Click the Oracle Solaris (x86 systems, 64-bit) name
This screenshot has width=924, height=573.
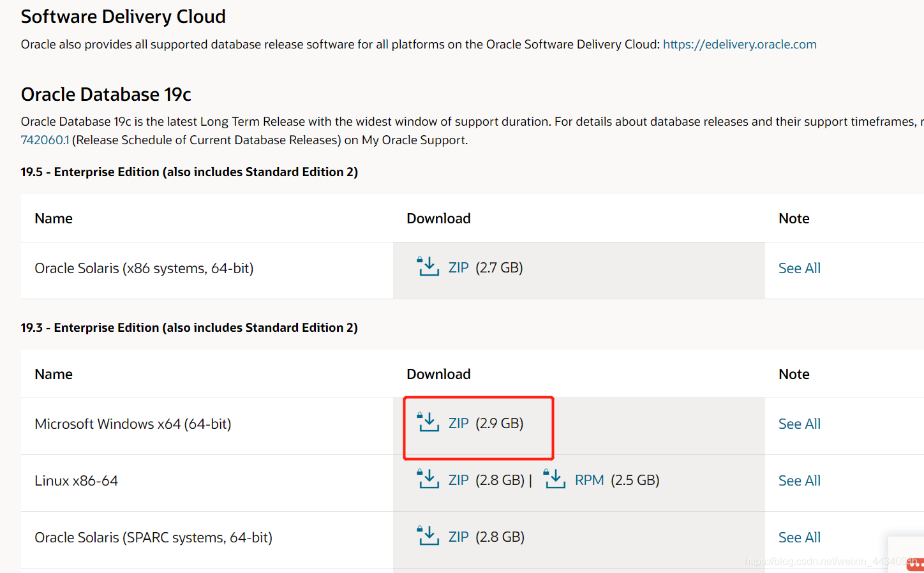click(144, 268)
